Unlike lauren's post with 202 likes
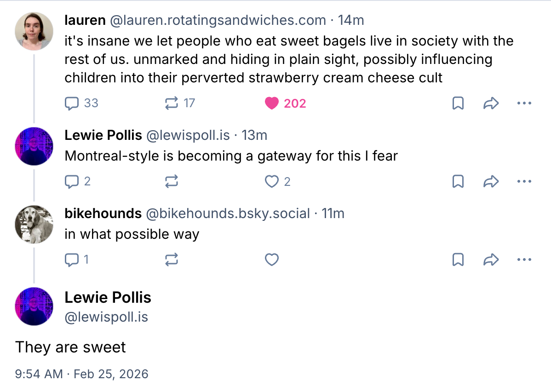 coord(272,104)
